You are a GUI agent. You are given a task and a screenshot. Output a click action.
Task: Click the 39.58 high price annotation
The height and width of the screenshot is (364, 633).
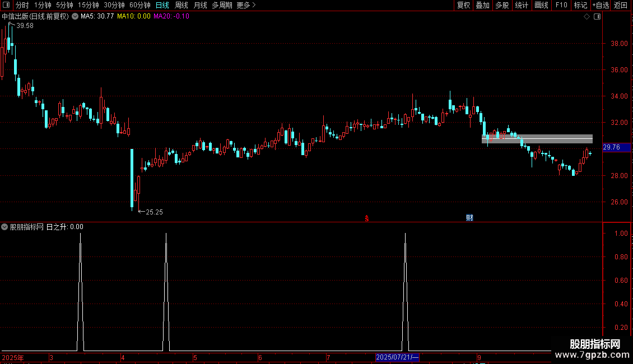25,26
